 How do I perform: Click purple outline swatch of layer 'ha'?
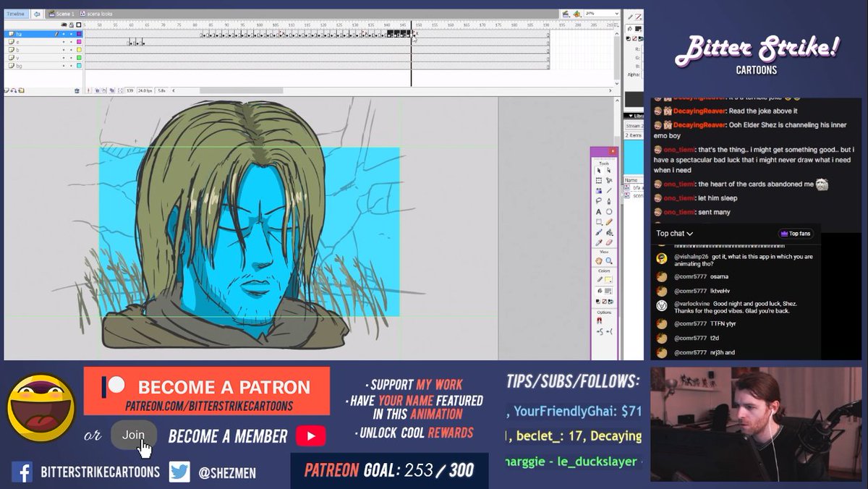point(79,34)
